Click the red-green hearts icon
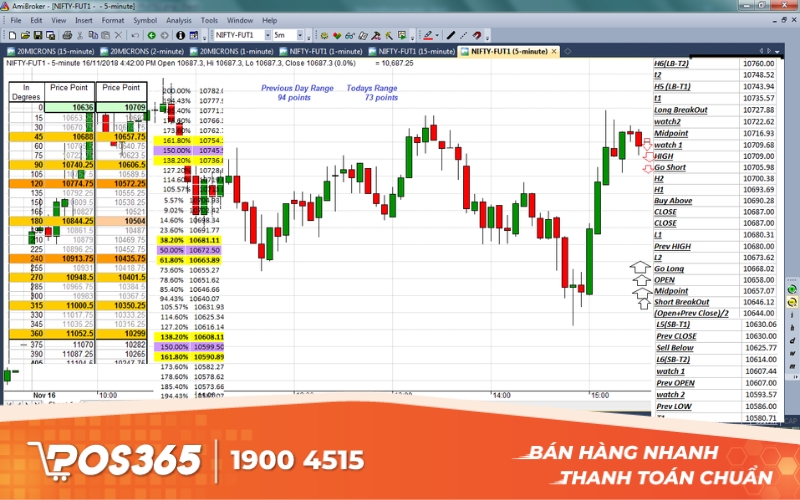 tap(337, 35)
